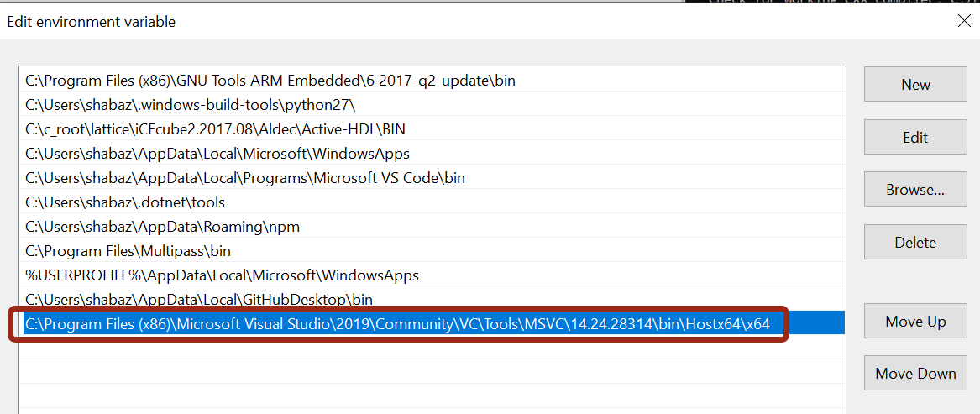Open the Browse... folder picker
Image resolution: width=980 pixels, height=414 pixels.
coord(915,190)
